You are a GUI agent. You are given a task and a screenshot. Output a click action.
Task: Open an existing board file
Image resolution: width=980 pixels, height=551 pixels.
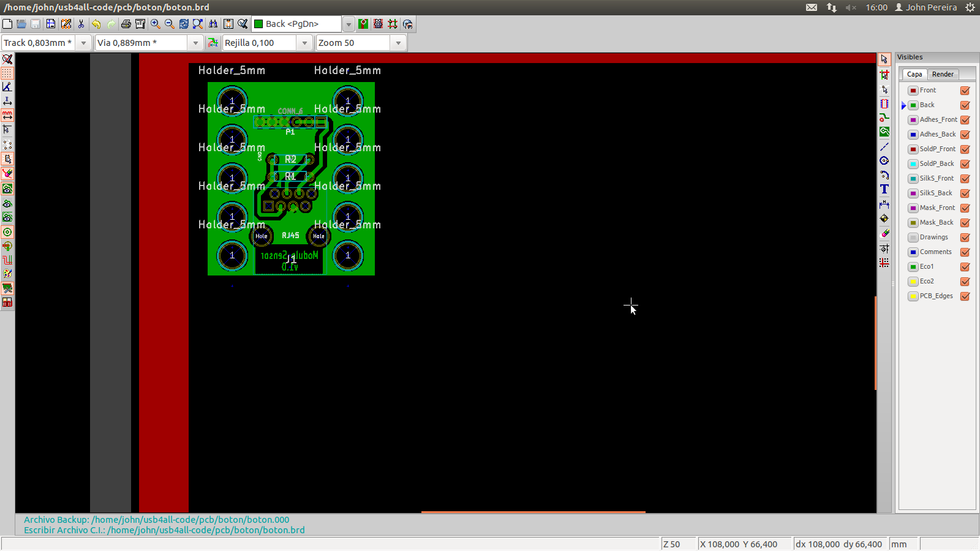point(21,24)
